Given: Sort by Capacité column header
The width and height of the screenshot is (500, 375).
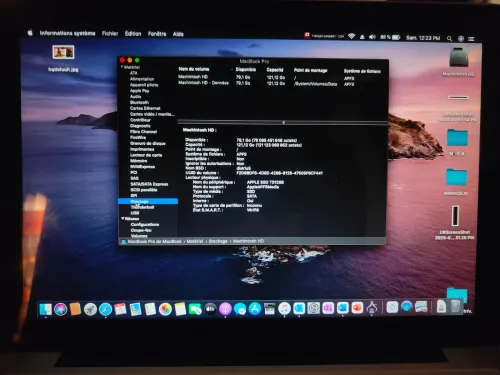Looking at the screenshot, I should coord(275,70).
